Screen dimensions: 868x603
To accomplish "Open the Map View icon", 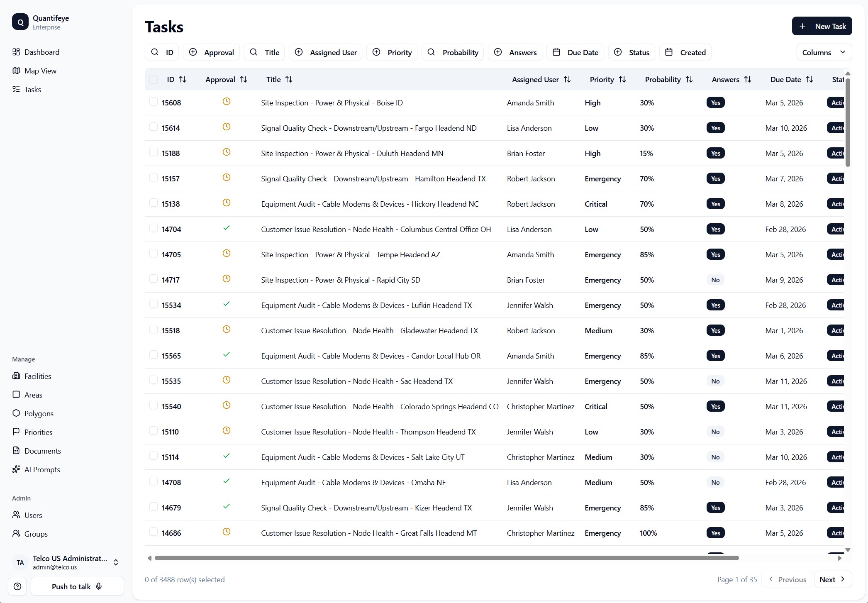I will pyautogui.click(x=16, y=71).
